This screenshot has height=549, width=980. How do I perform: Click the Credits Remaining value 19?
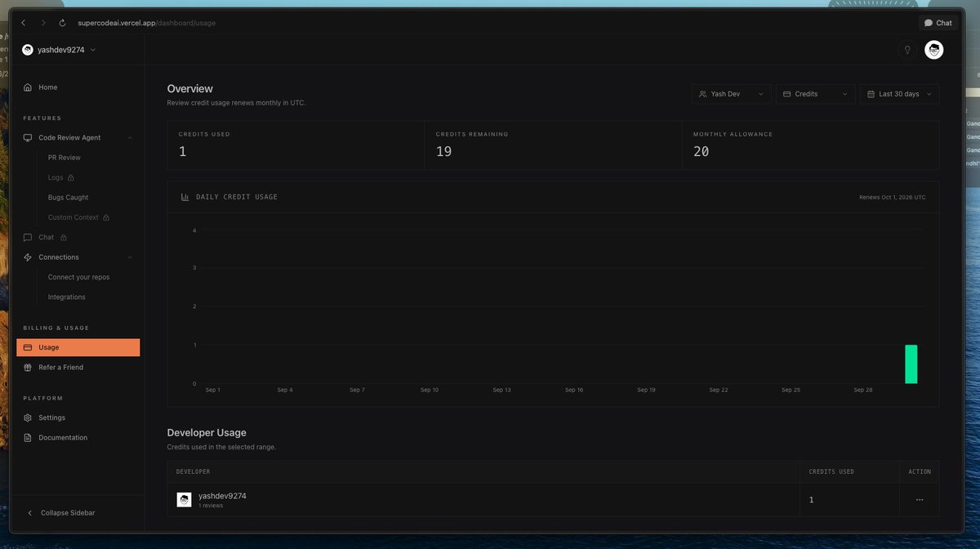(443, 152)
